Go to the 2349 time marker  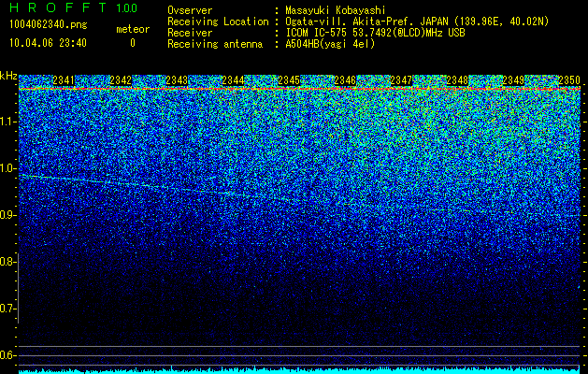coord(513,79)
